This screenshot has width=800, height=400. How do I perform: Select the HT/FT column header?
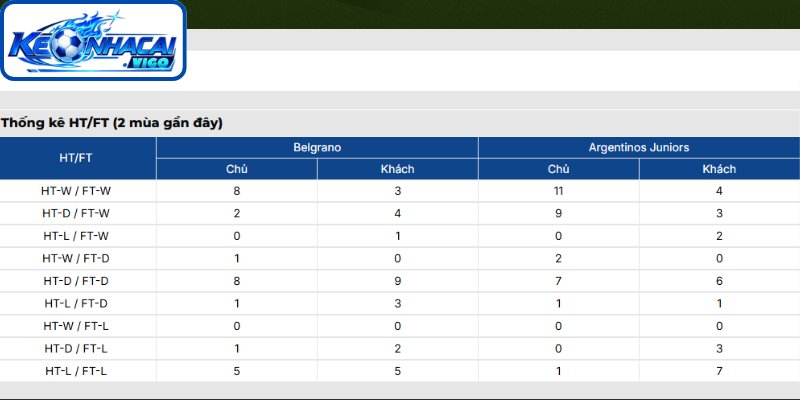coord(76,158)
